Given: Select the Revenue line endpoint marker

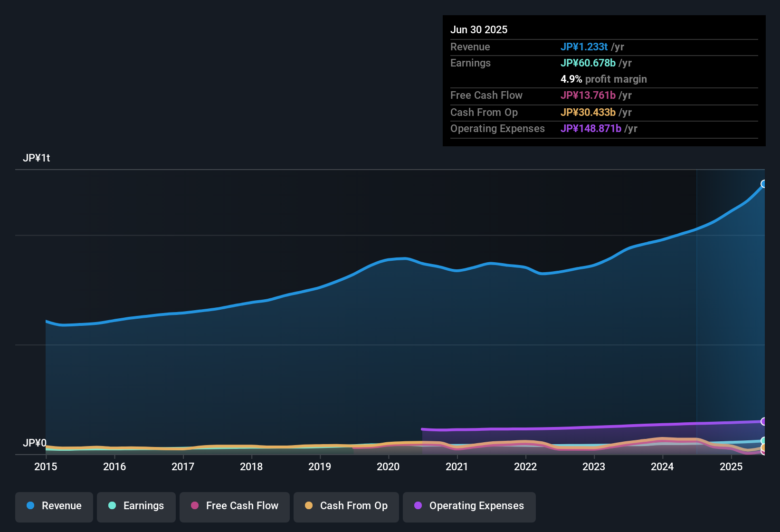Looking at the screenshot, I should [x=764, y=183].
